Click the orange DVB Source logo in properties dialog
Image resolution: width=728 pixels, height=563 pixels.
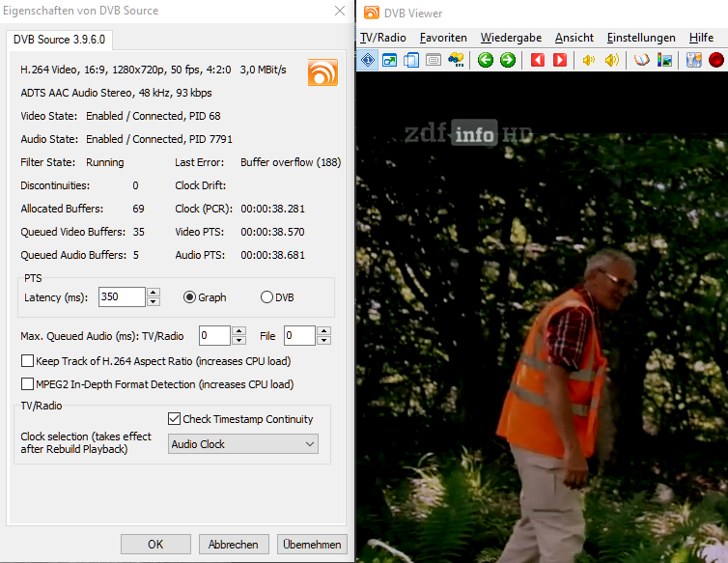322,72
